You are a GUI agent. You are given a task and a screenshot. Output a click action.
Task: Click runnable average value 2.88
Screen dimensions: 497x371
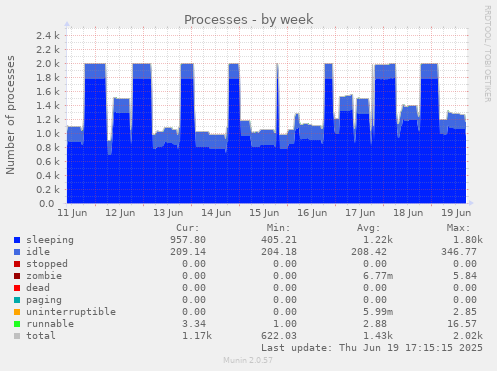[x=375, y=324]
